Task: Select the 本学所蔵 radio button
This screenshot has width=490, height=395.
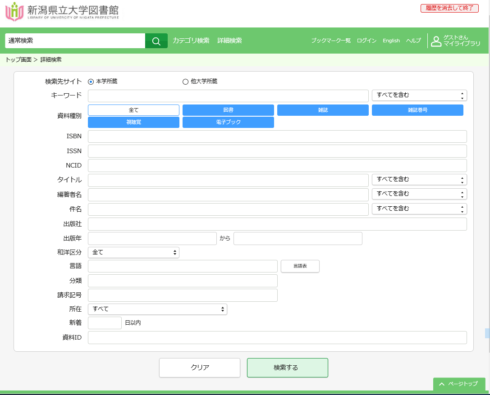Action: (91, 82)
